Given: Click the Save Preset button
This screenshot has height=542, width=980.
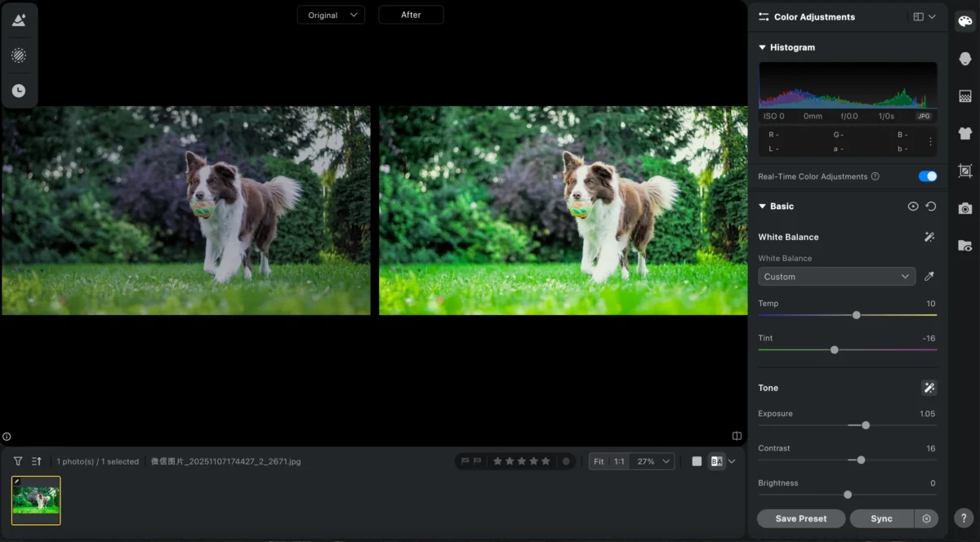Looking at the screenshot, I should click(800, 518).
